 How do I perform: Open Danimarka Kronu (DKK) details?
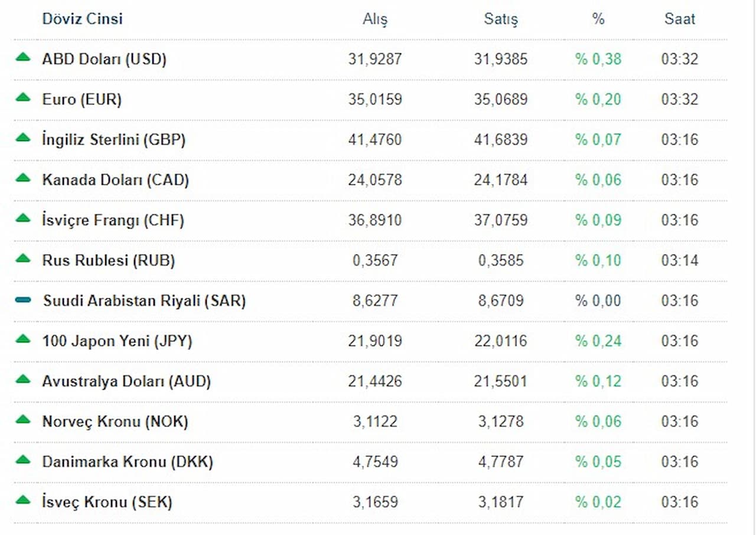pos(127,462)
